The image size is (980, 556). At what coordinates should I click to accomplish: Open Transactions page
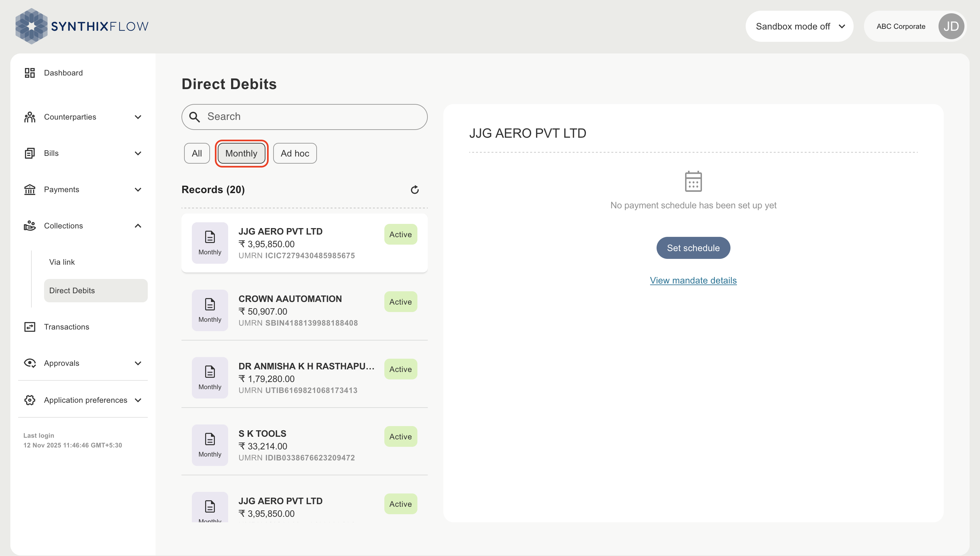pos(66,327)
